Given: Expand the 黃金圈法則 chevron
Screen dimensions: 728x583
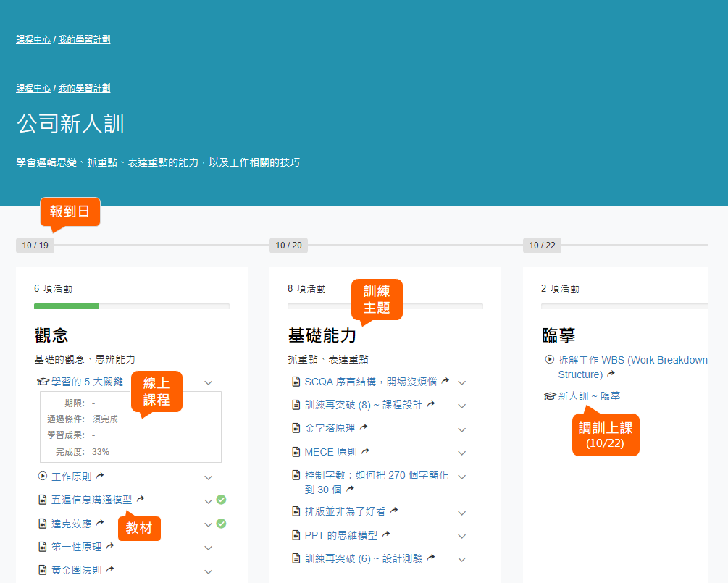Looking at the screenshot, I should 208,571.
